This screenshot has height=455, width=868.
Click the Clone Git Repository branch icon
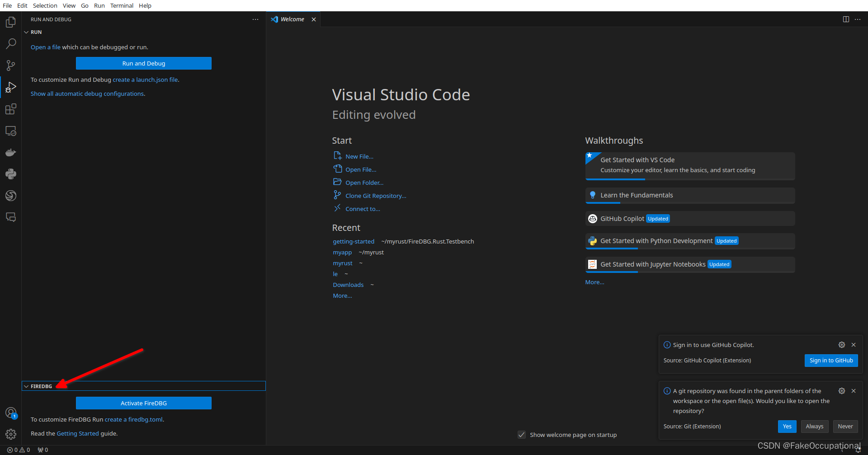[x=337, y=195]
